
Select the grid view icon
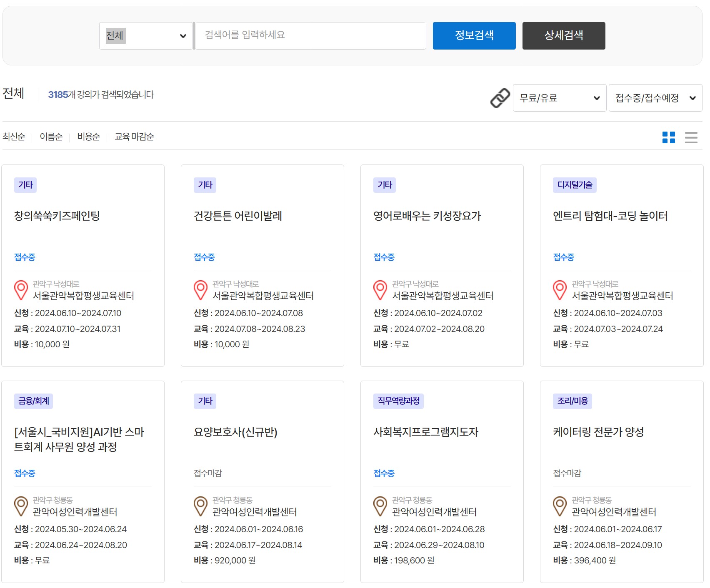point(669,137)
